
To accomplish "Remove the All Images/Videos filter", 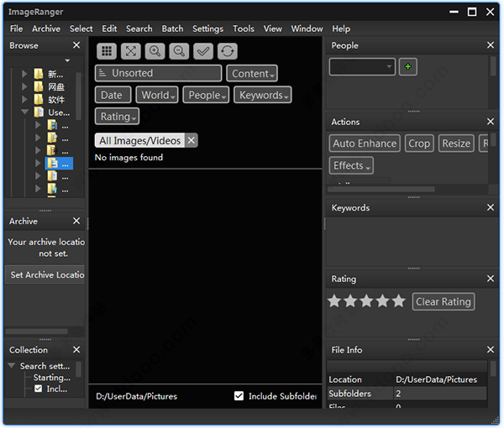I will coord(192,140).
